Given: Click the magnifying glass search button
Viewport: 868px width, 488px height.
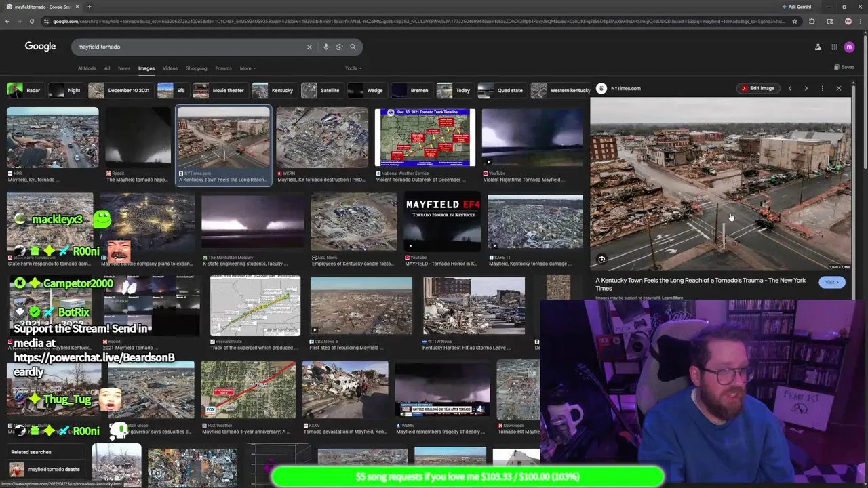Looking at the screenshot, I should pyautogui.click(x=353, y=47).
